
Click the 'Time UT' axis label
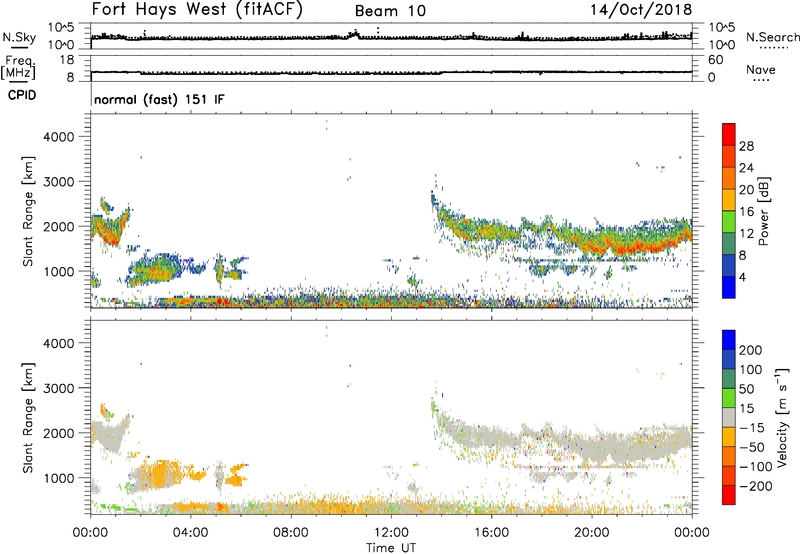point(391,548)
